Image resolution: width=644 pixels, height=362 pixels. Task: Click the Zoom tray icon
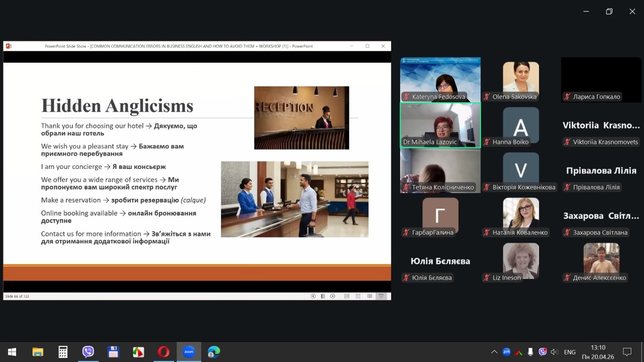(x=506, y=352)
